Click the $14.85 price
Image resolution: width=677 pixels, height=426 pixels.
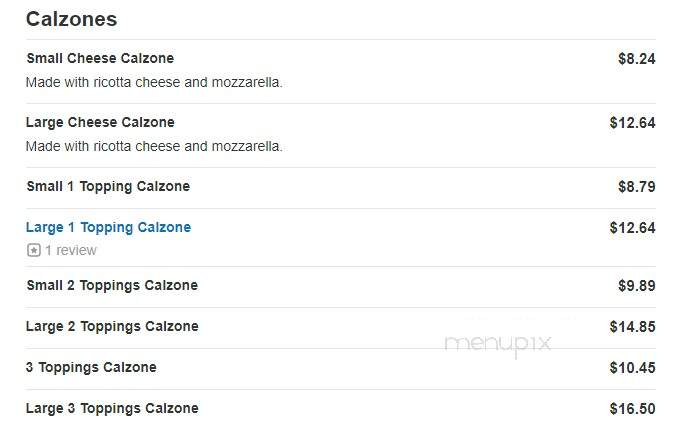633,327
